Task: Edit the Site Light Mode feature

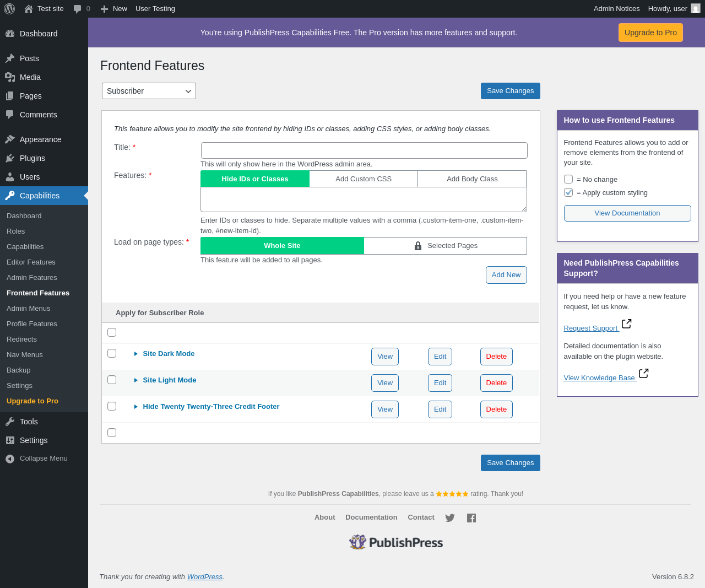Action: 440,383
